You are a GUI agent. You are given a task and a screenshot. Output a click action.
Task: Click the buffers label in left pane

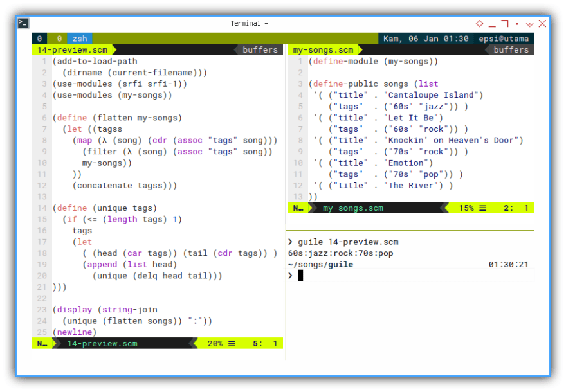260,49
